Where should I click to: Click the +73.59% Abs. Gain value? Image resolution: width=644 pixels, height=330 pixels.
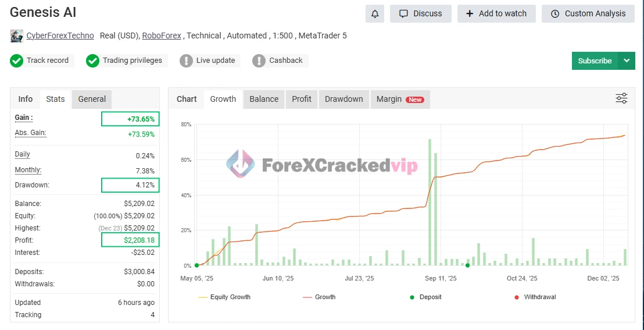(x=141, y=134)
